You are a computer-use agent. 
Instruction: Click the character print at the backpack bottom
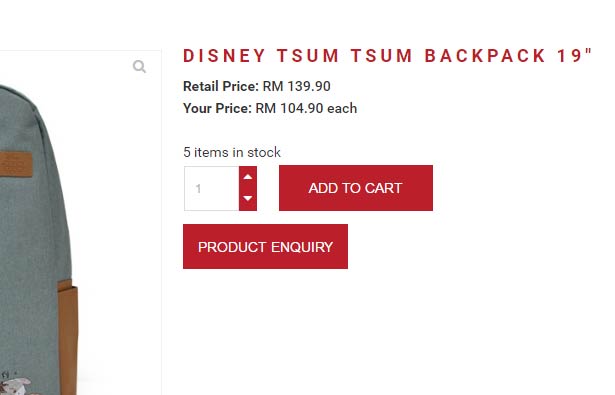coord(16,384)
